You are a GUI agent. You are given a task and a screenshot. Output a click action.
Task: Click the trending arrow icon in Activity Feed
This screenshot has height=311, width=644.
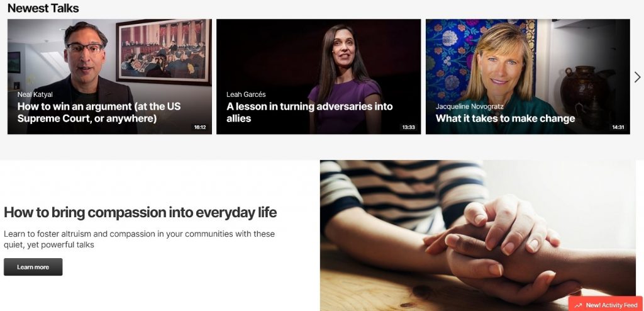(579, 305)
